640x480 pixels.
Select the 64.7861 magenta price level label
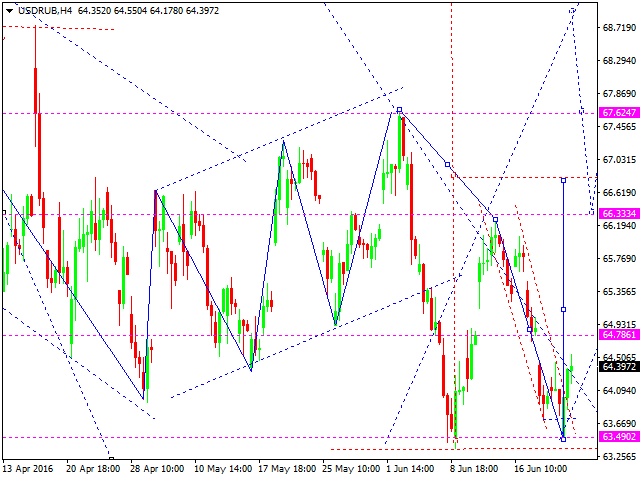619,335
